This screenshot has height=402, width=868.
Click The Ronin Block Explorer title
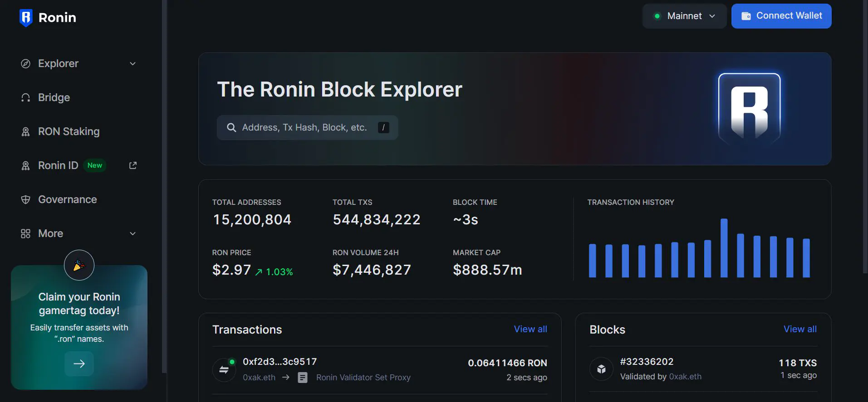coord(339,89)
